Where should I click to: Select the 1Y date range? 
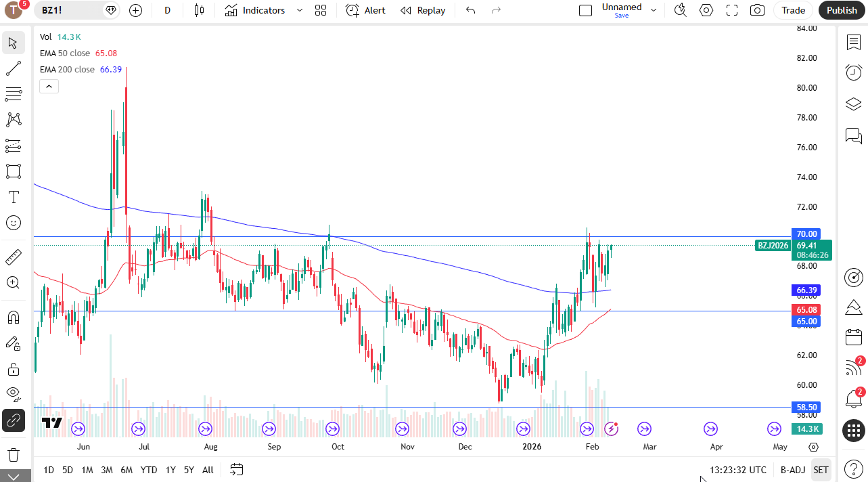(x=170, y=470)
